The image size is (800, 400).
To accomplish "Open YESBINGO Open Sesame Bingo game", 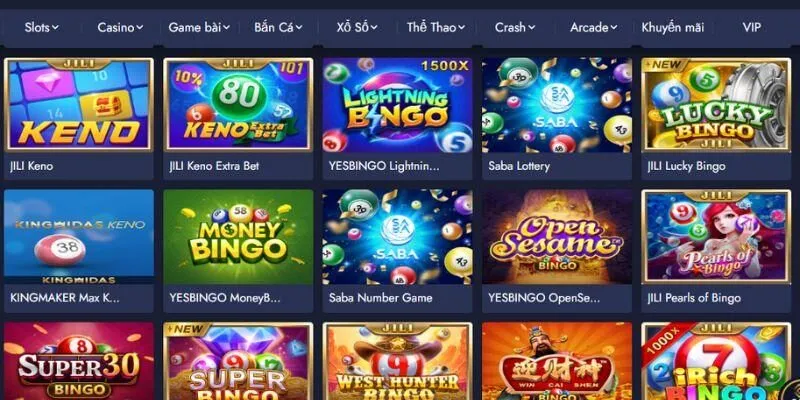I will coord(557,237).
